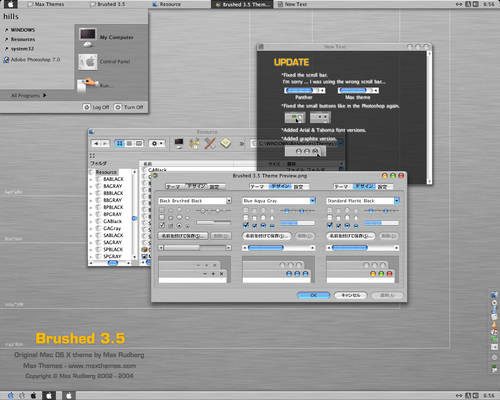500x400 pixels.
Task: Click New Text window vertical scrollbar
Action: coord(429,117)
